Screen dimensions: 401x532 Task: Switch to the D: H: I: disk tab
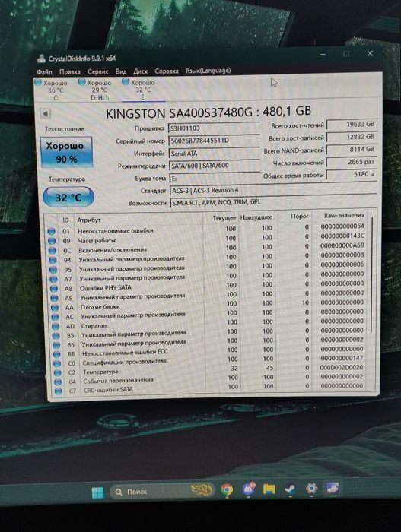pos(96,90)
